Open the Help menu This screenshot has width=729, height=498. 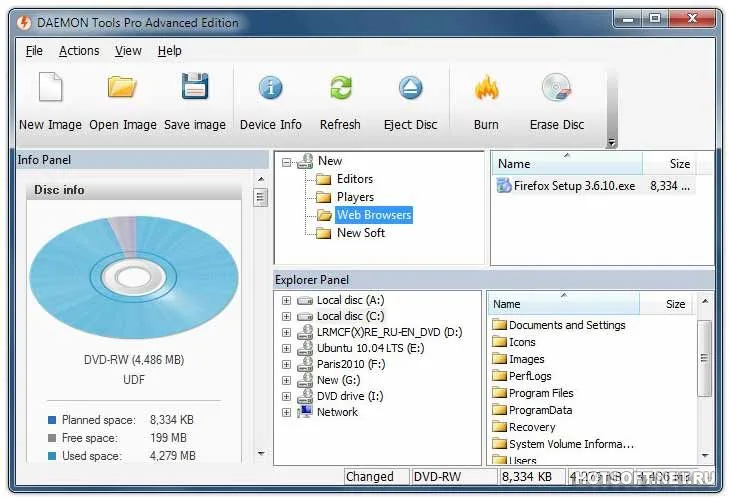click(169, 51)
